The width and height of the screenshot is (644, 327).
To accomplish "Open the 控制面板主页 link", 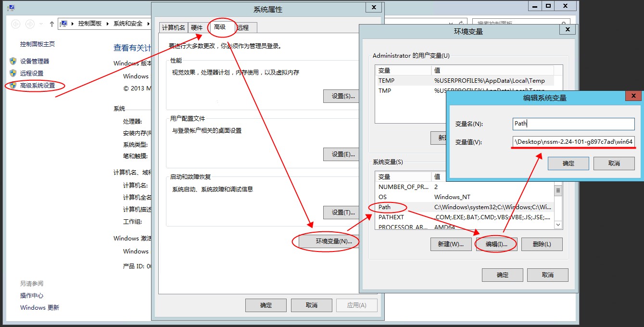I will click(38, 44).
